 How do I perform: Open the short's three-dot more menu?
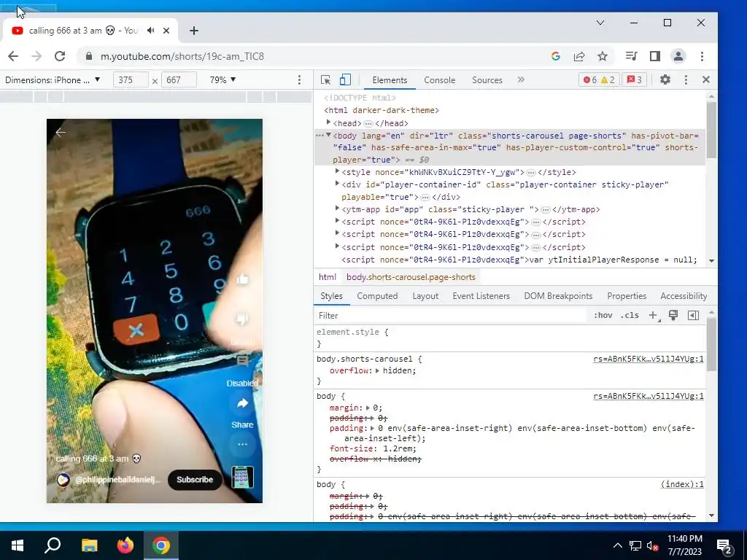(242, 444)
